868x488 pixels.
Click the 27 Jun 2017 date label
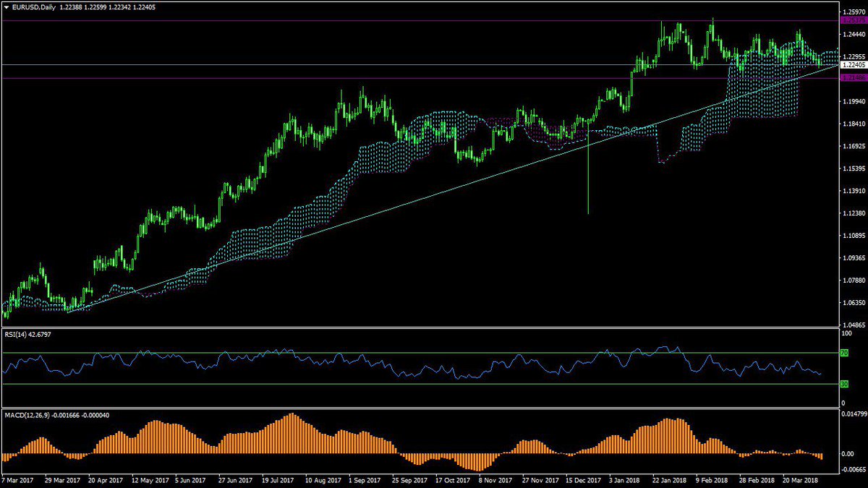click(x=235, y=479)
